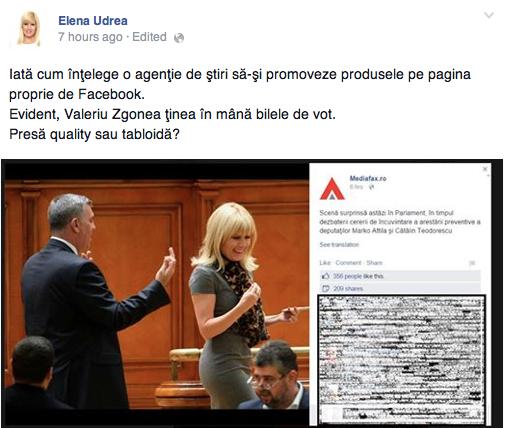View the 356 people who like this
Screen dimensions: 505x428
358,276
